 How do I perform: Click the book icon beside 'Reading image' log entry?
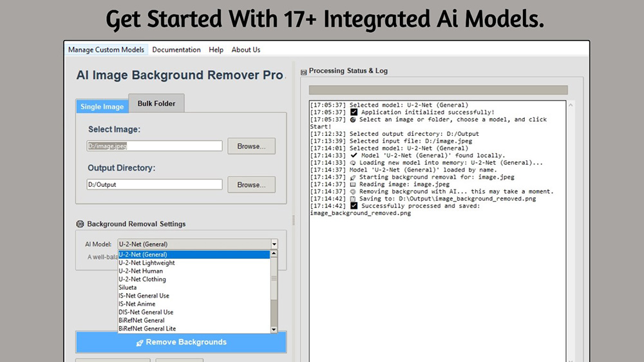(354, 184)
